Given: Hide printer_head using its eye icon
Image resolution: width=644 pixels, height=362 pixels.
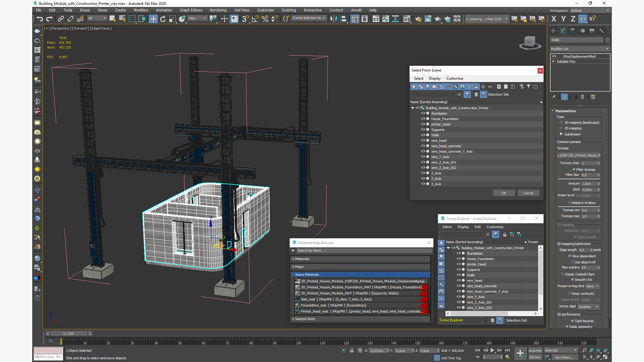Looking at the screenshot, I should 423,124.
